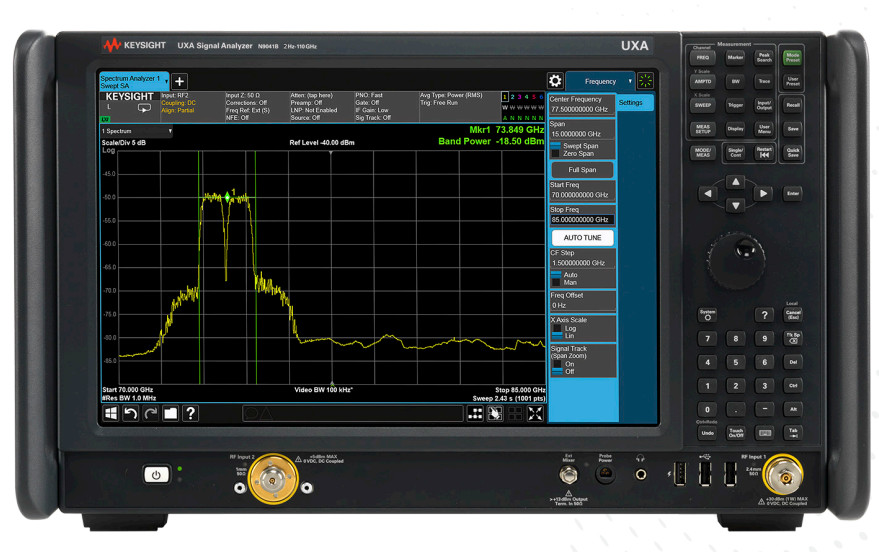
Task: Open the 1 Spectrum view dropdown
Action: pyautogui.click(x=136, y=131)
